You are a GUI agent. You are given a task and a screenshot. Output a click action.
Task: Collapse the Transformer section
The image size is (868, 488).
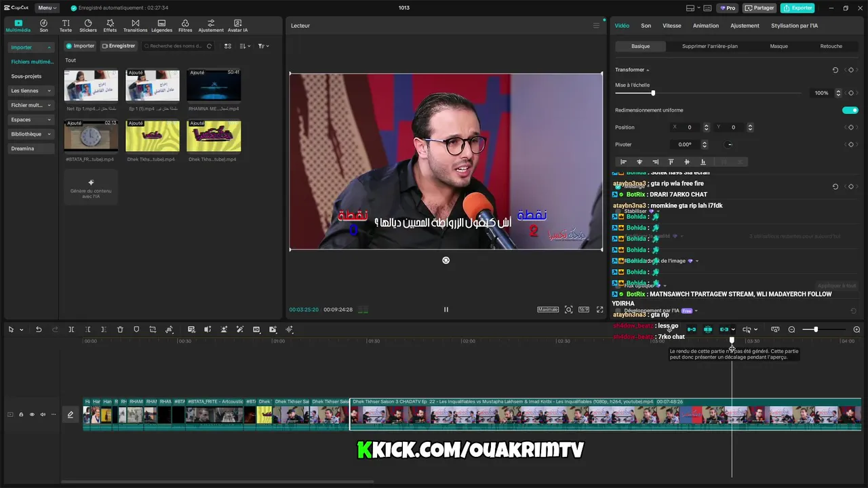648,70
